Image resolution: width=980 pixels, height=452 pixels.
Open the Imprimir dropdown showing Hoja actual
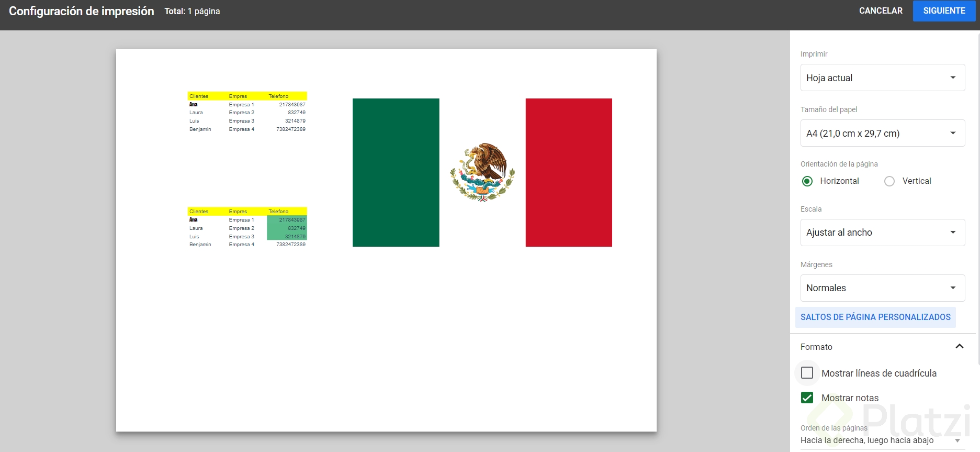point(883,78)
